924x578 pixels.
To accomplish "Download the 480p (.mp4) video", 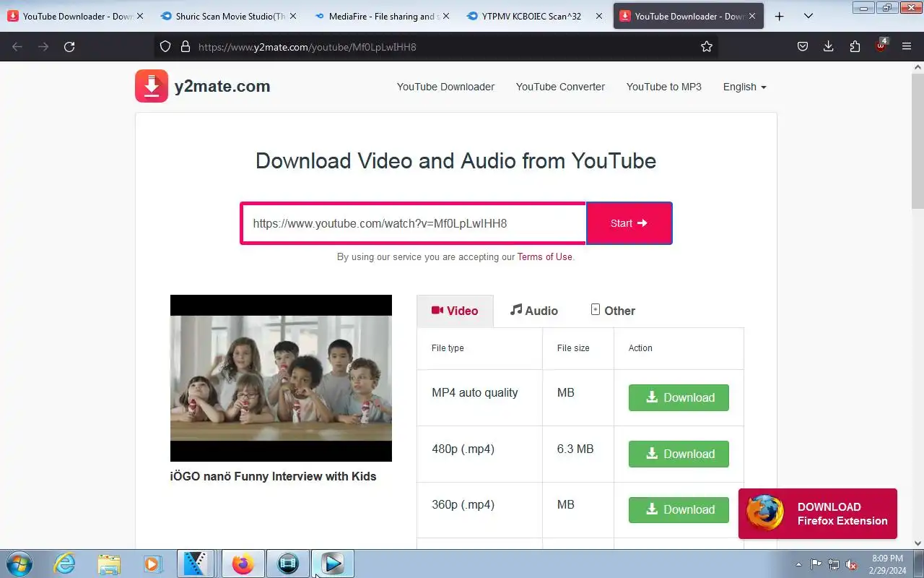I will pyautogui.click(x=679, y=454).
